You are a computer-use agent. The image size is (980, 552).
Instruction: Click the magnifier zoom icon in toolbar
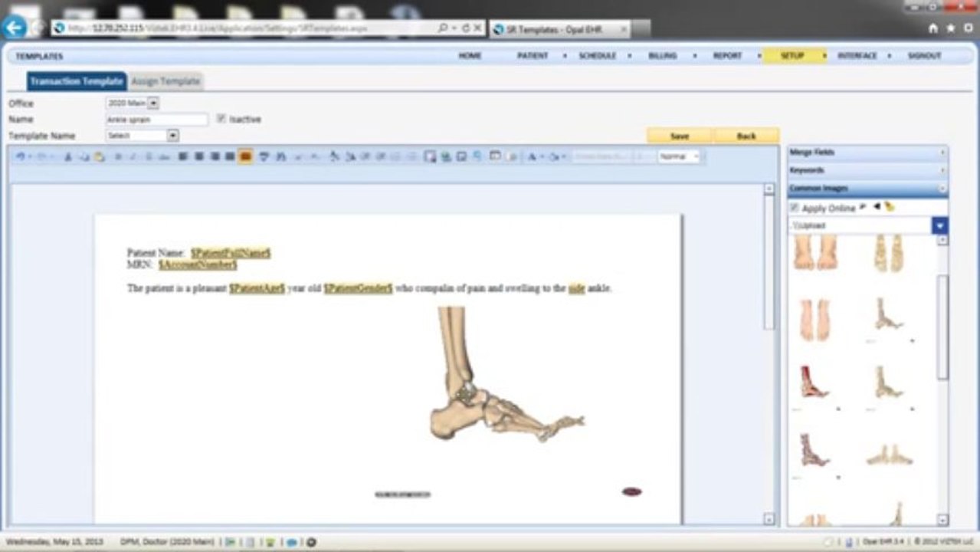(477, 156)
